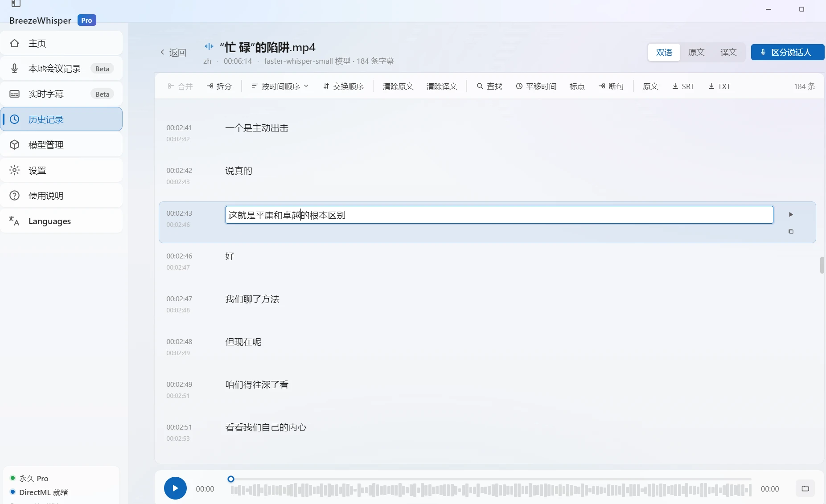Click the 拆分 split tool
Screen dimensions: 826x504
(x=219, y=86)
